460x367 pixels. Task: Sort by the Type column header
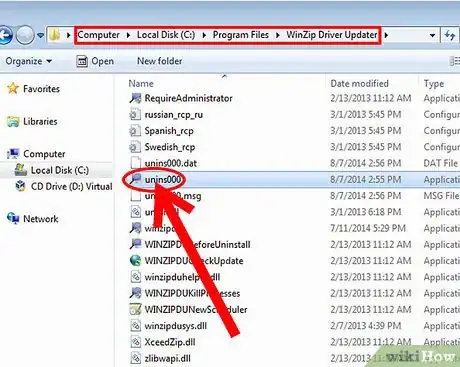[x=434, y=84]
